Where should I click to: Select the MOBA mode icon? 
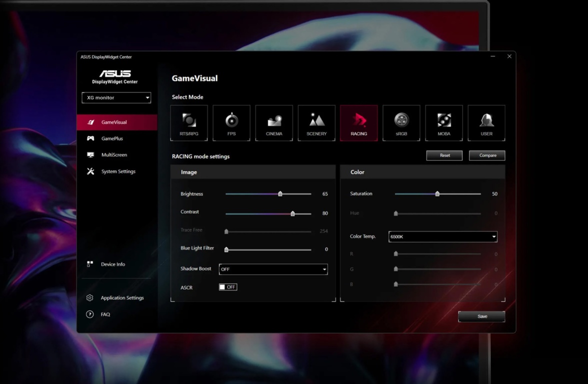pos(443,122)
